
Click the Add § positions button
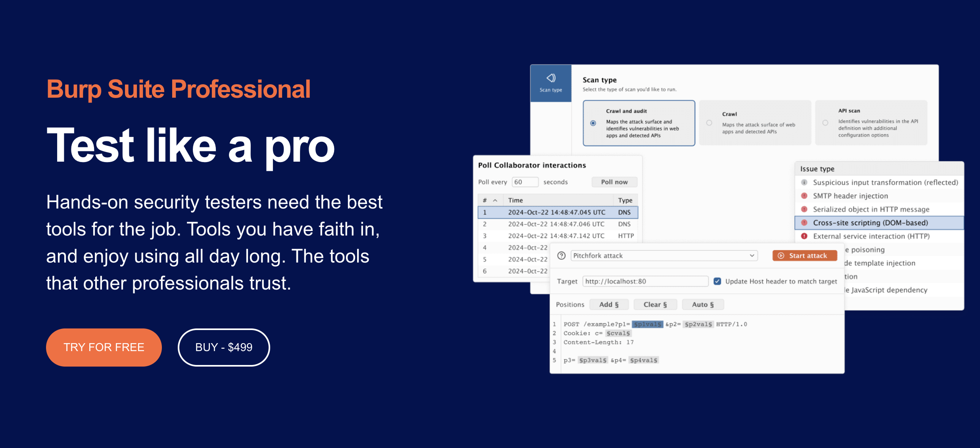(x=609, y=305)
